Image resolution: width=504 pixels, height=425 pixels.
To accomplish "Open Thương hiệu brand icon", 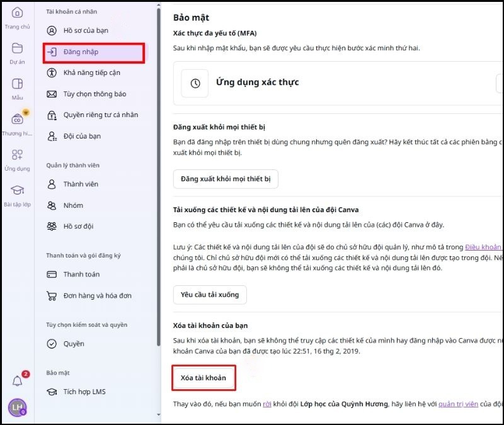I will (x=17, y=120).
